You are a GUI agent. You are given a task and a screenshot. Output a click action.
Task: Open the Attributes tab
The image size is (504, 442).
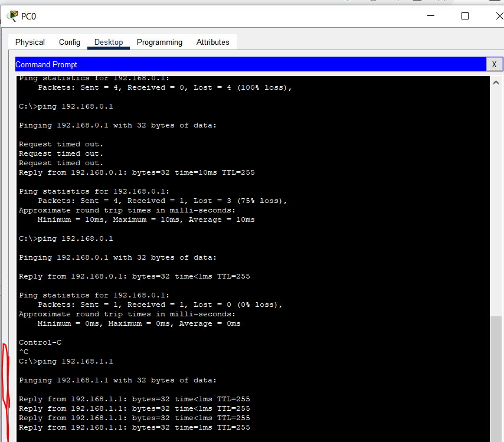212,42
